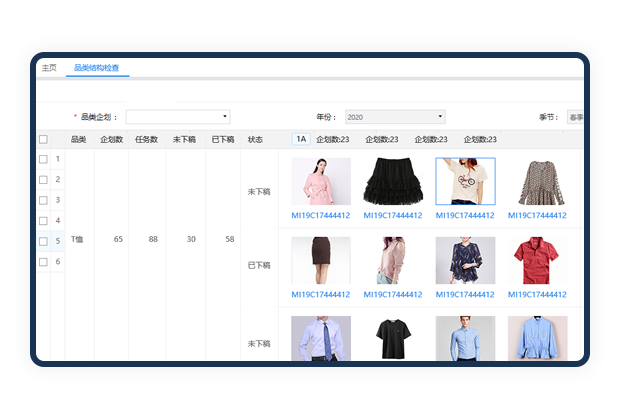Click the black T-shirt product image
This screenshot has height=420, width=620.
click(x=393, y=338)
